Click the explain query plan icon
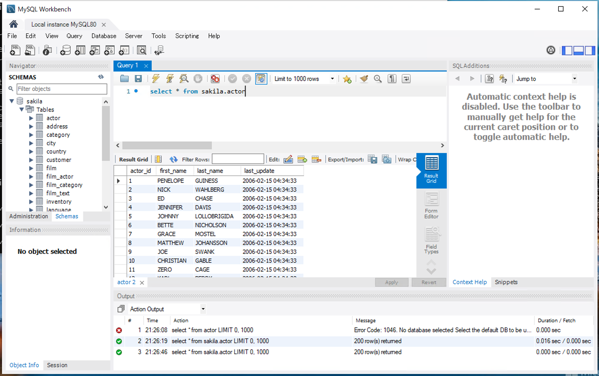This screenshot has width=599, height=376. point(184,79)
